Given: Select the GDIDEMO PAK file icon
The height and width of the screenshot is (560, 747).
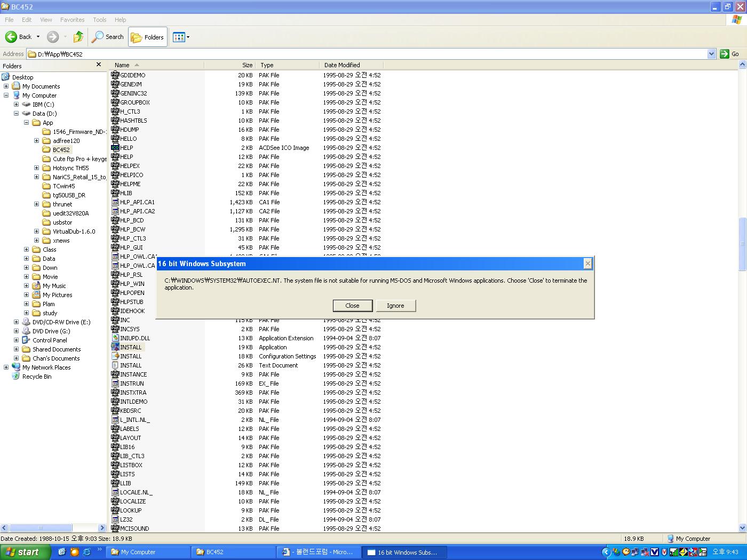Looking at the screenshot, I should (x=115, y=75).
